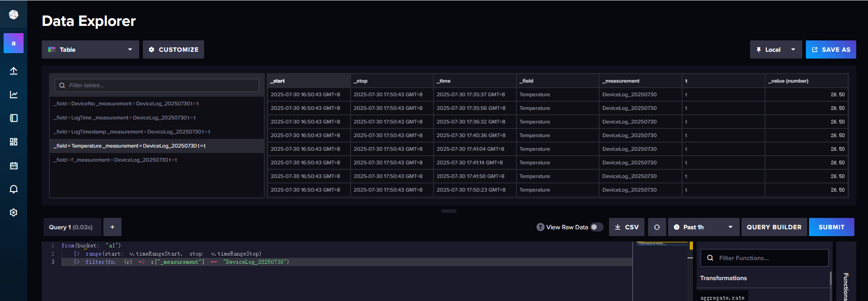Click the aggregate.rate function item
Viewport: 868px width, 301px height.
[722, 297]
